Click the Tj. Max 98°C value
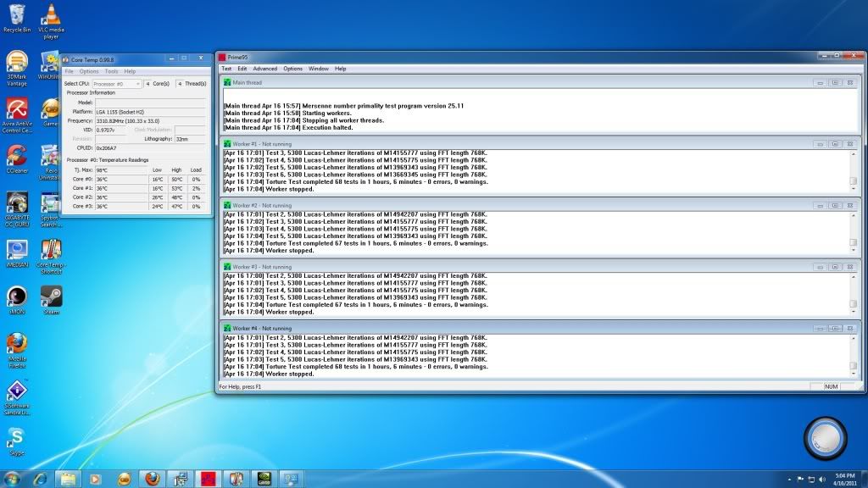 click(x=120, y=170)
